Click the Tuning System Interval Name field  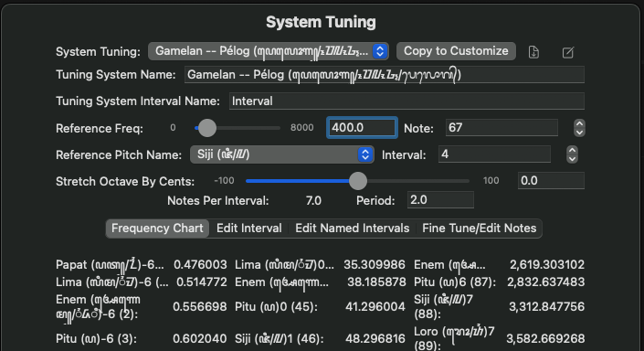click(406, 101)
